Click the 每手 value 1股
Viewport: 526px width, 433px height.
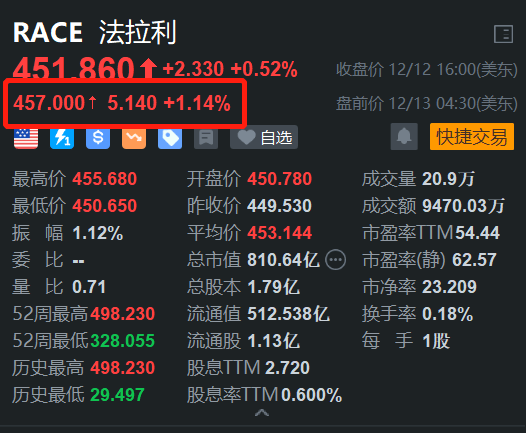coord(436,341)
